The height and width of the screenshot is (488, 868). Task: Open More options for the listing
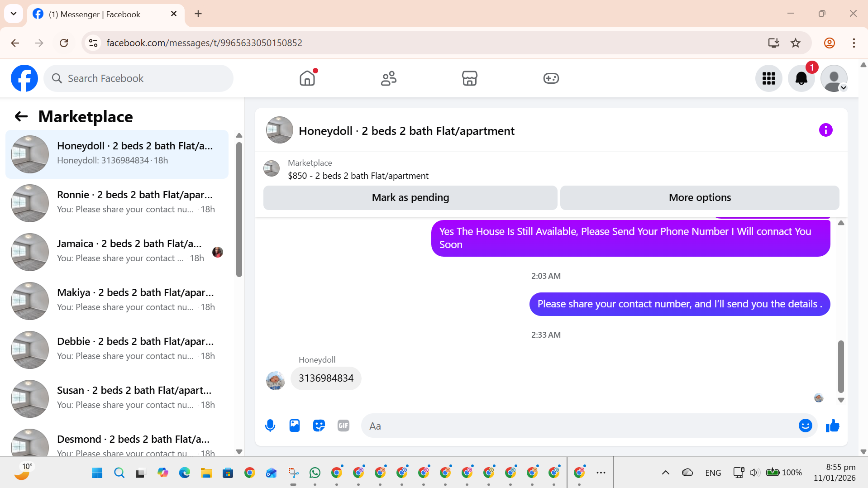click(x=700, y=198)
